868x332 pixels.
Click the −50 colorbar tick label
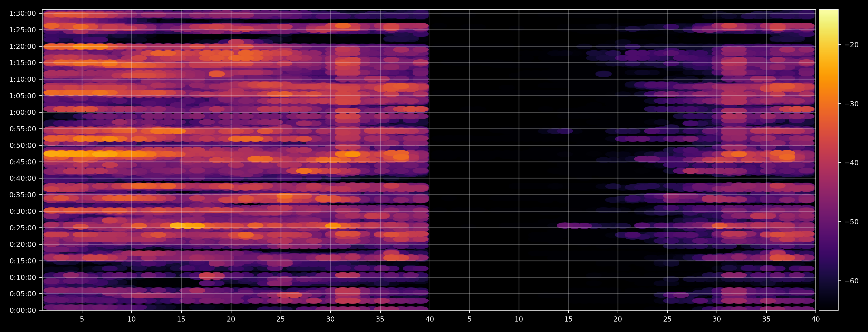pyautogui.click(x=852, y=222)
